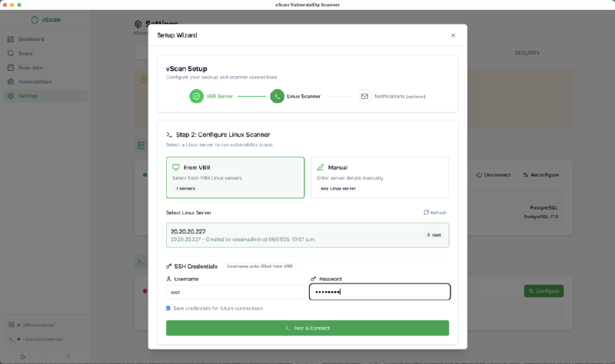
Task: Click the Disconnect button in Settings
Action: pyautogui.click(x=494, y=175)
